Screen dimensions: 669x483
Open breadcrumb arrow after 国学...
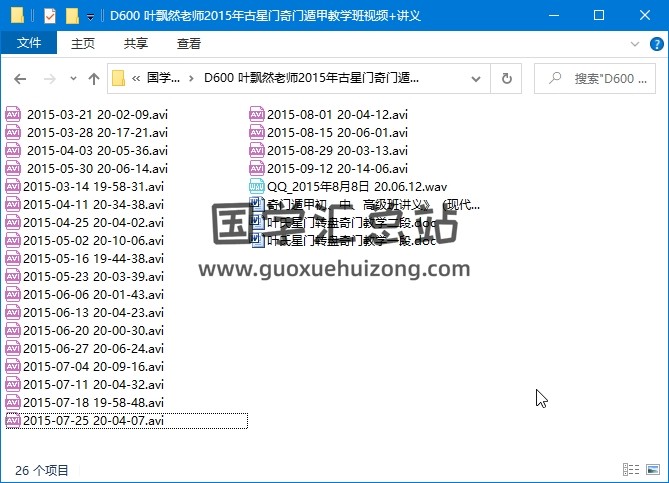[191, 79]
